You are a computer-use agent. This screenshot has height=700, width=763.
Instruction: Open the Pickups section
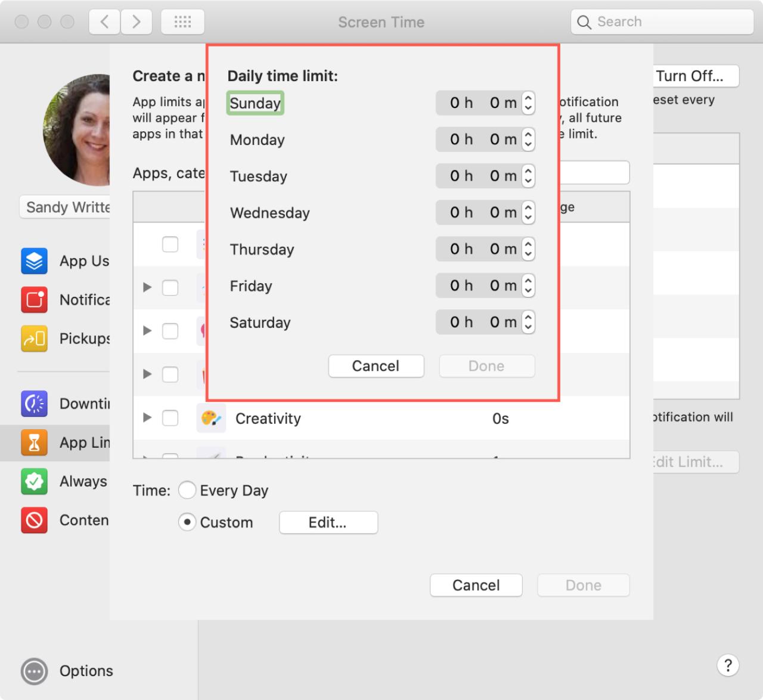click(x=34, y=338)
